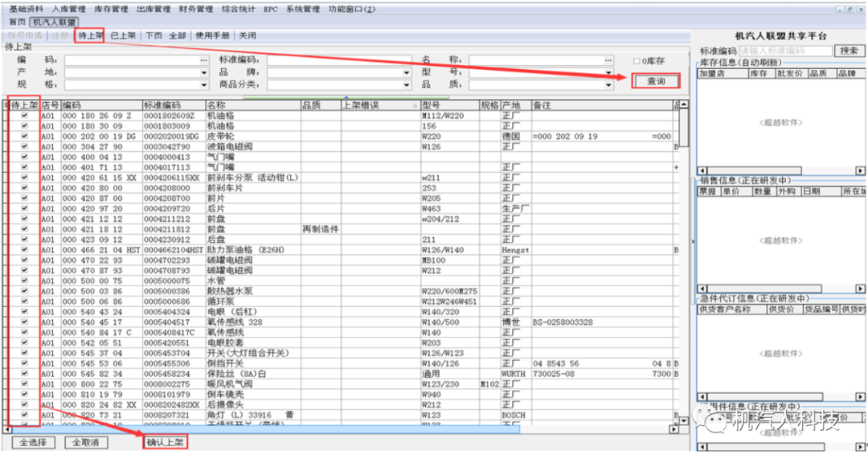Click the restore window icon at top right
This screenshot has width=868, height=459.
coord(850,9)
